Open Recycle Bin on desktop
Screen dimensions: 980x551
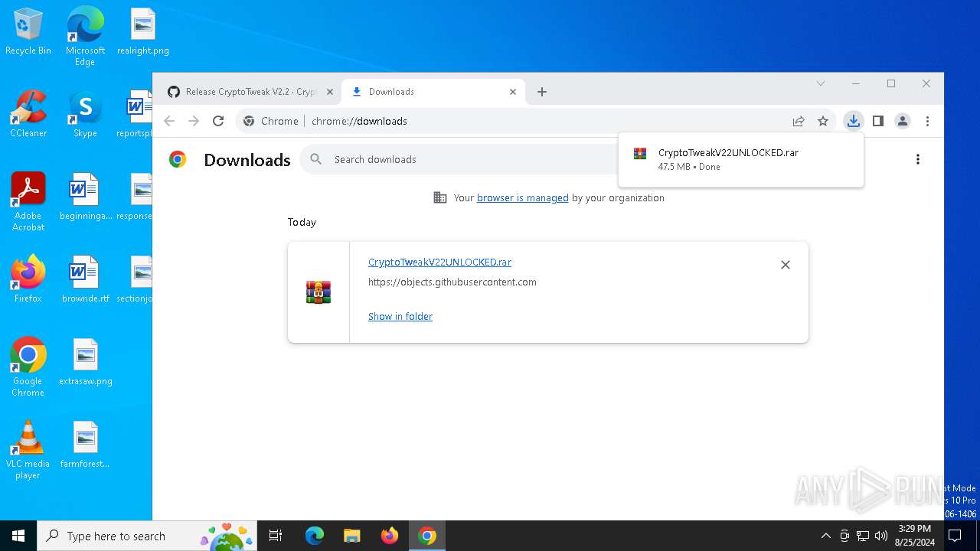click(28, 32)
